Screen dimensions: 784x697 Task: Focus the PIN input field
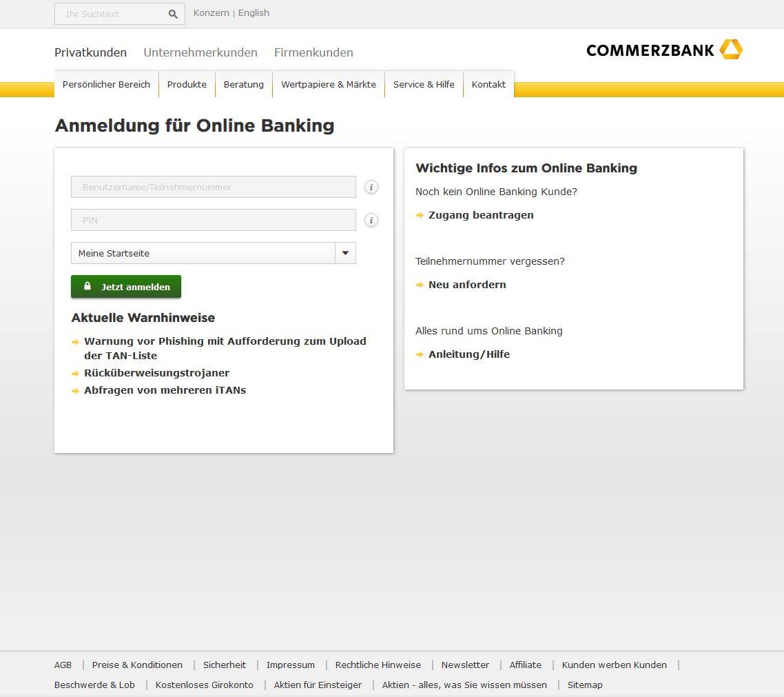pos(214,220)
